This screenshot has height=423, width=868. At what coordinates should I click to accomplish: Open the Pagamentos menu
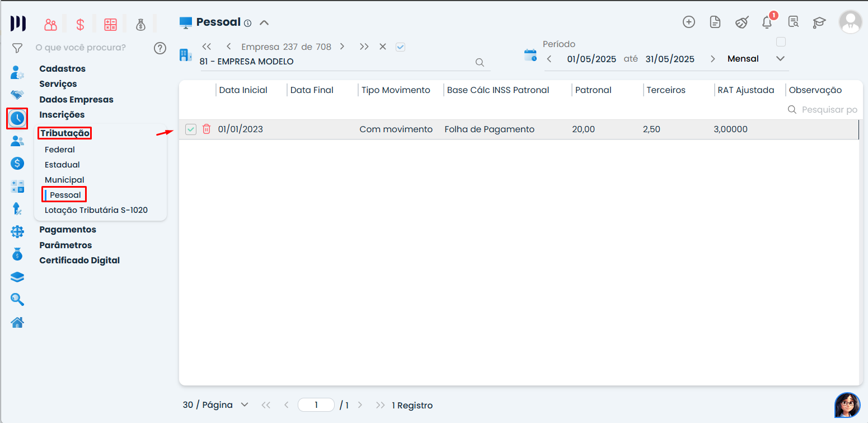coord(68,230)
